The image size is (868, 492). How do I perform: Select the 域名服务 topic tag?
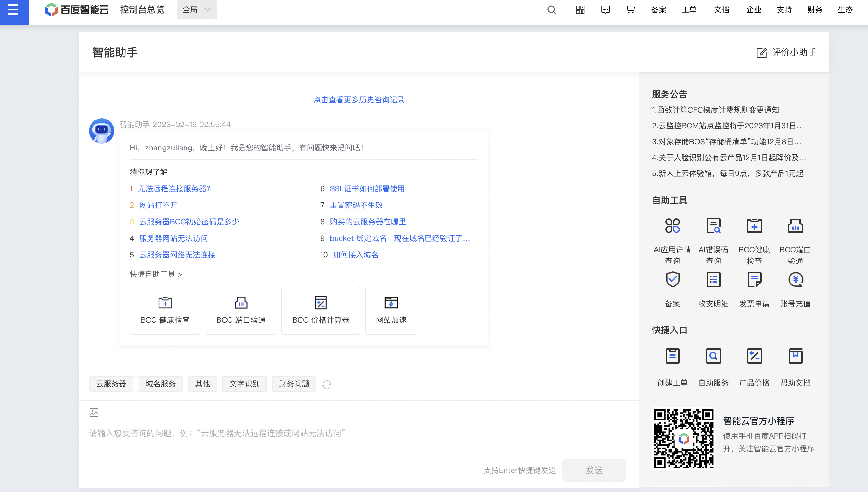[x=161, y=384]
